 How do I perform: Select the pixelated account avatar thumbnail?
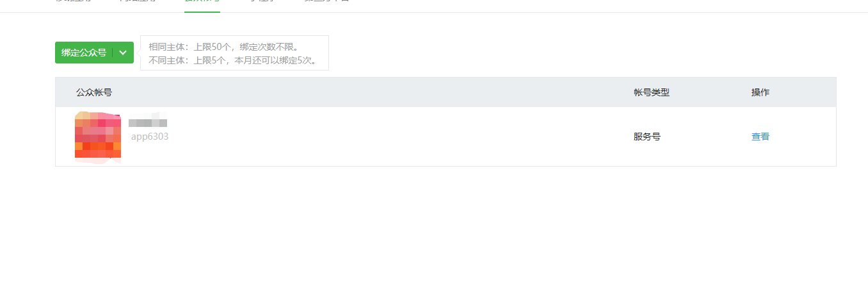[98, 136]
